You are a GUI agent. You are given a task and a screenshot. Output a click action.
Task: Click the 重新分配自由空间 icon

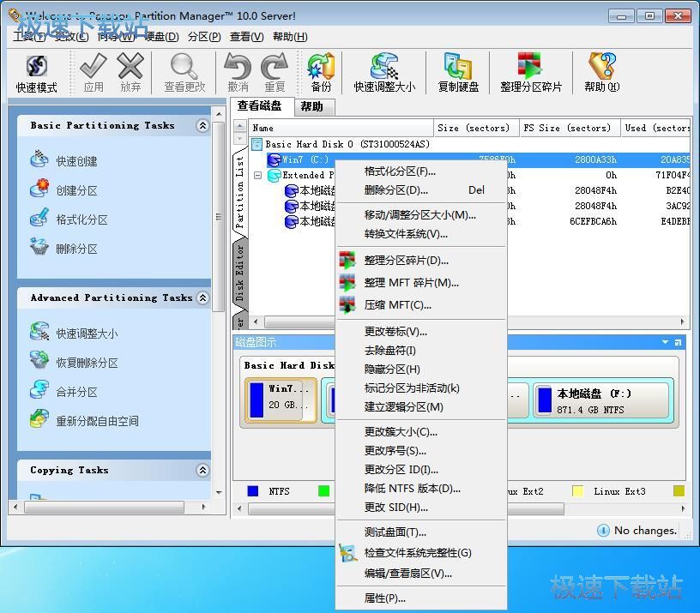coord(39,418)
